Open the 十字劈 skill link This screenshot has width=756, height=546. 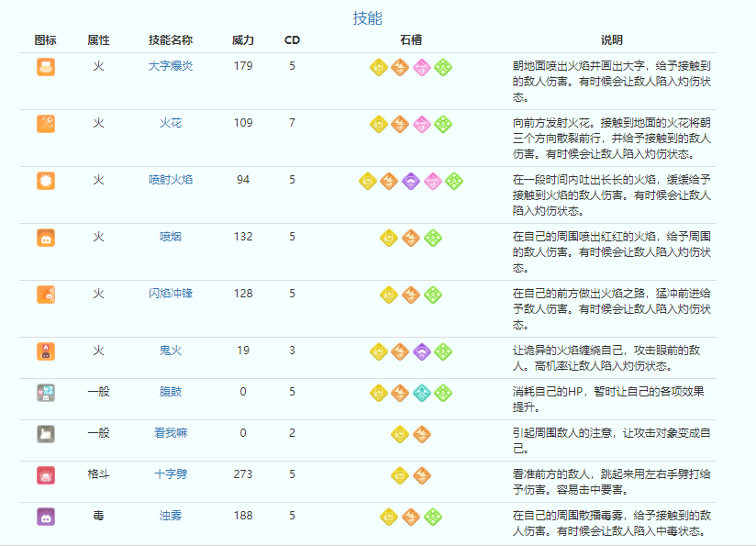click(171, 474)
